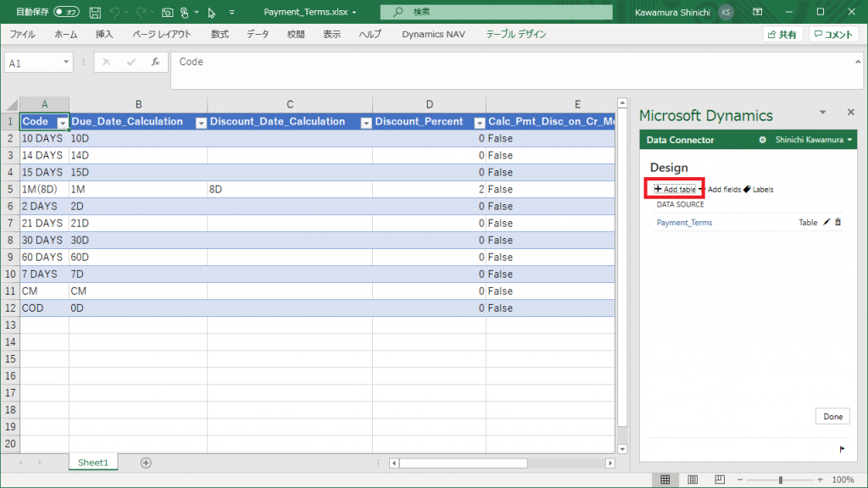This screenshot has height=488, width=868.
Task: Click the Data Connector settings gear
Action: point(762,140)
